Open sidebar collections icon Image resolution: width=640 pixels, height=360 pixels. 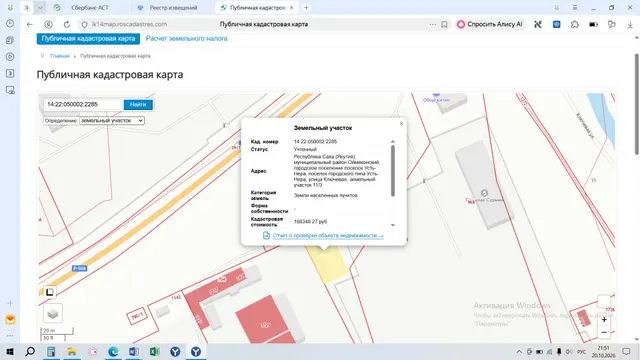[x=10, y=40]
